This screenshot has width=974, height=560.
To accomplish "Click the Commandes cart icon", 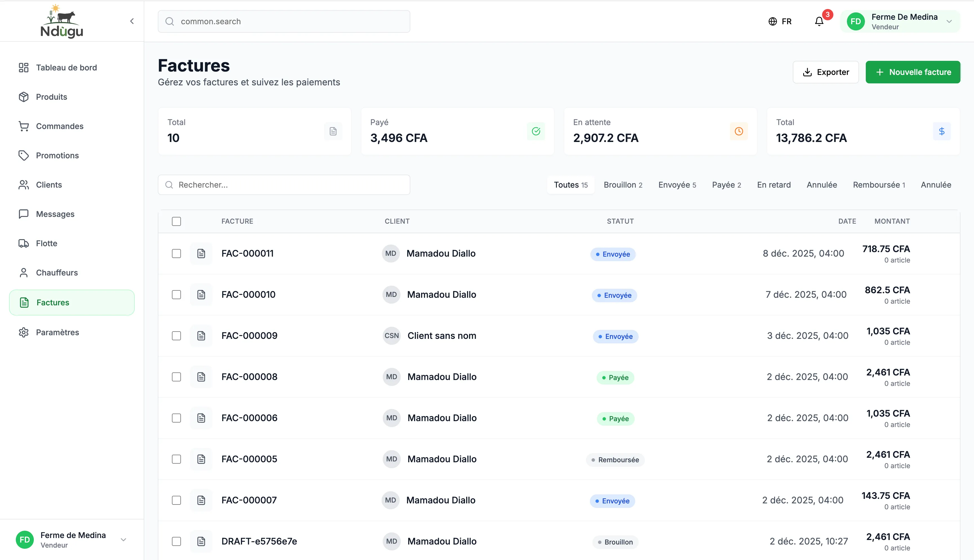I will tap(23, 126).
